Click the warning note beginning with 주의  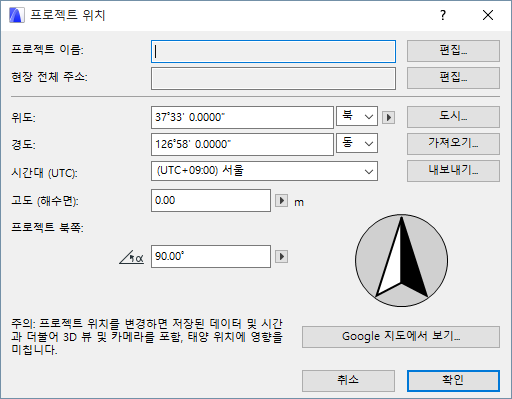(147, 337)
